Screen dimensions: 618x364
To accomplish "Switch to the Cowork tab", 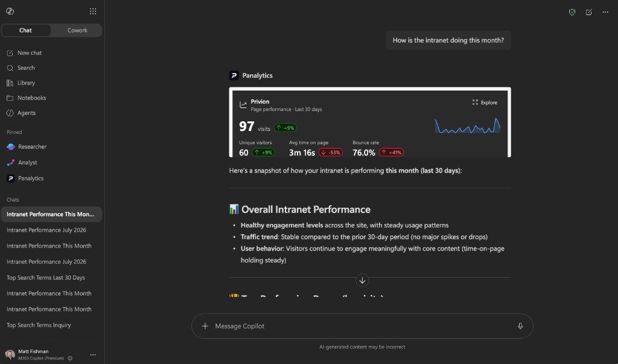I will [x=77, y=30].
